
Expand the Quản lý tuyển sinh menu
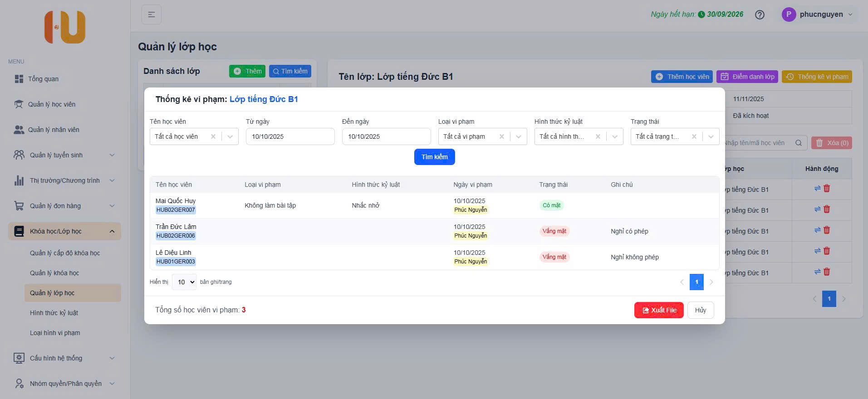pyautogui.click(x=112, y=155)
